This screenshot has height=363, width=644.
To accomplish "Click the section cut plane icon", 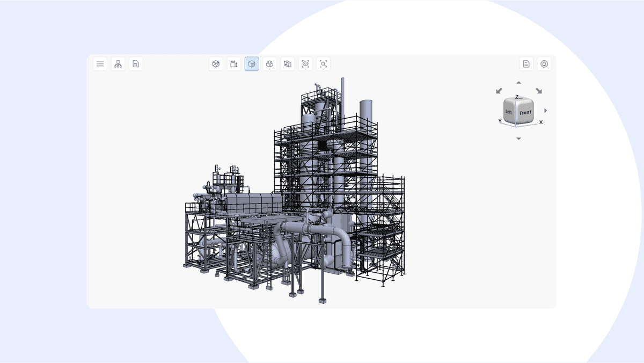I will click(x=288, y=64).
